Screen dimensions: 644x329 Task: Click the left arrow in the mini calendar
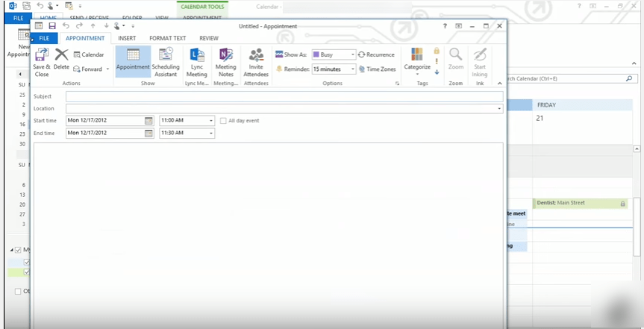click(x=20, y=75)
